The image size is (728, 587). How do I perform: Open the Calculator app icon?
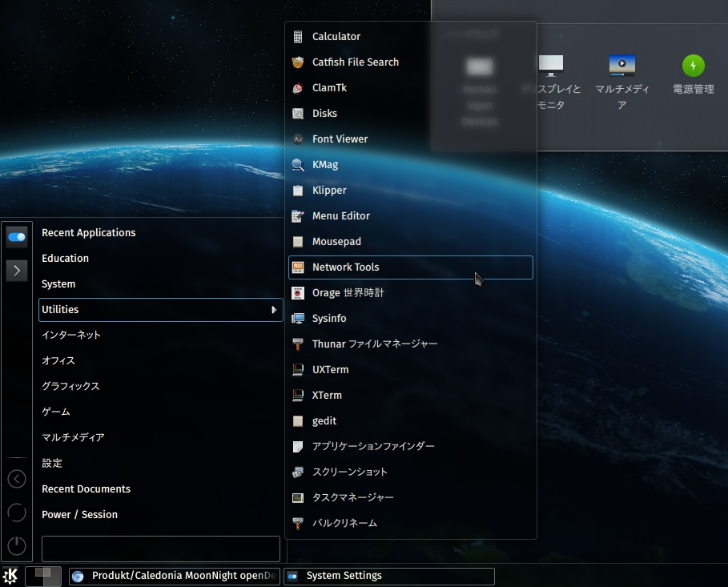(x=298, y=37)
